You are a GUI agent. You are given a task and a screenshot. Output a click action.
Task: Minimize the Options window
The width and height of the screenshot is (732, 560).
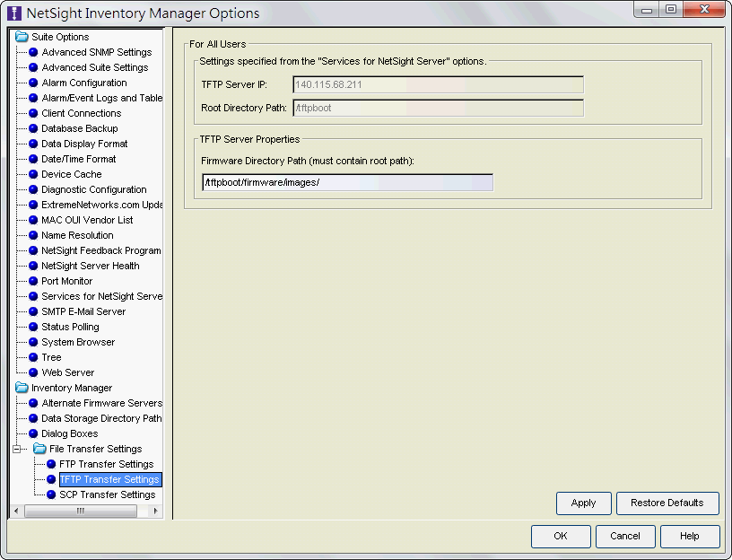(x=647, y=10)
